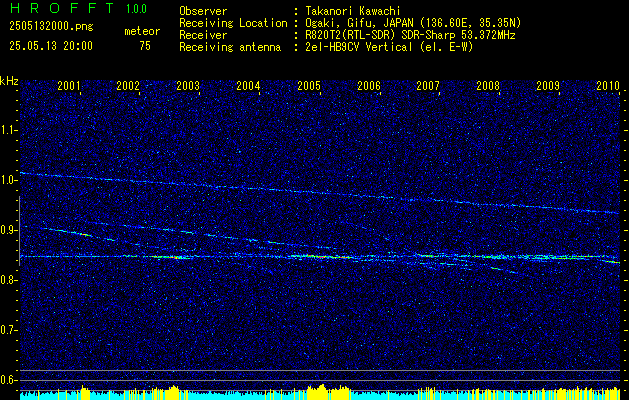Screen dimensions: 629x400
Task: Click the 2004 time axis label
Action: [248, 86]
